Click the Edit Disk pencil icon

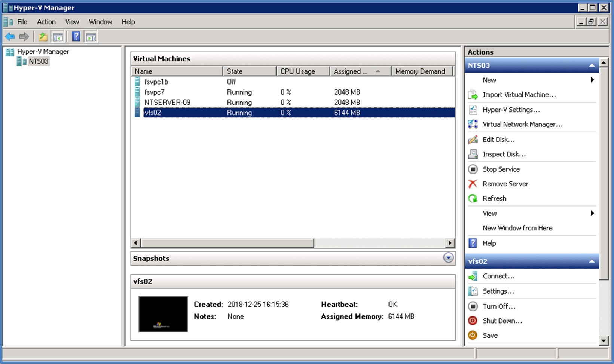pyautogui.click(x=473, y=140)
